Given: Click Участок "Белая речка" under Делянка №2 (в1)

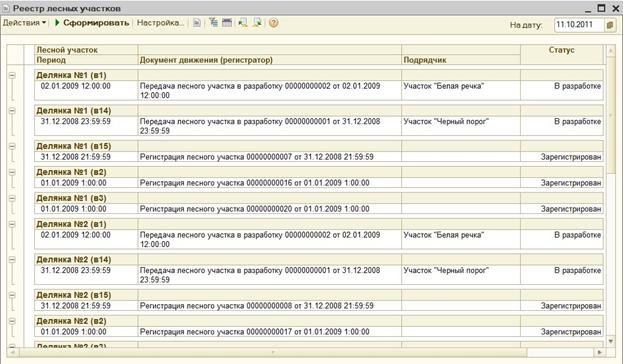Looking at the screenshot, I should pos(444,235).
